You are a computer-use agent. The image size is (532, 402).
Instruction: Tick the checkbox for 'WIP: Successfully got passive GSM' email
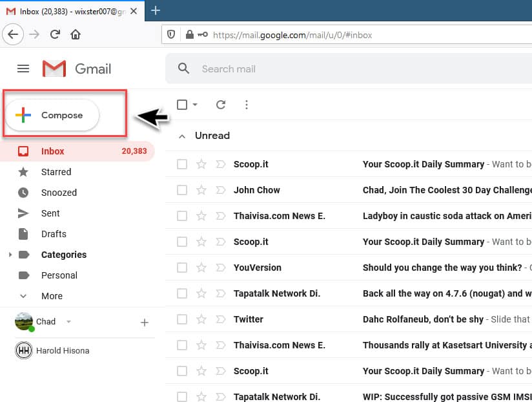(x=182, y=397)
